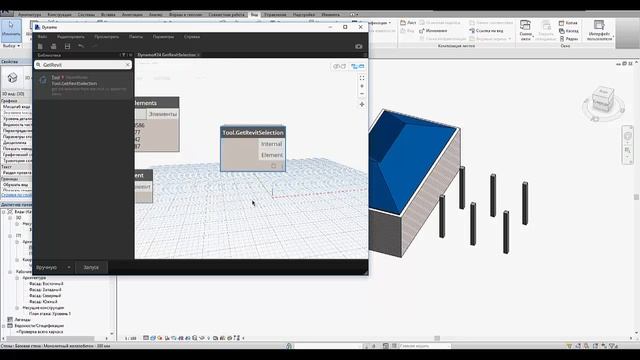
Task: Open the Файл menu in Dynamo
Action: coord(42,37)
